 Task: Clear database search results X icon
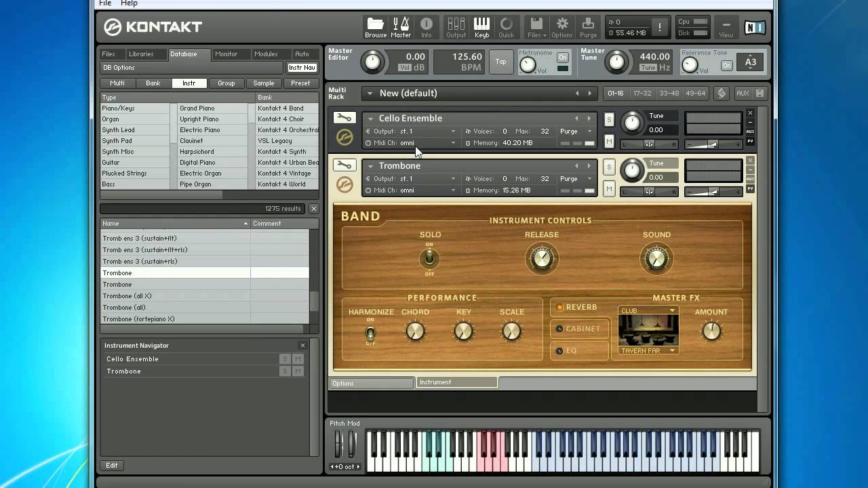(314, 209)
